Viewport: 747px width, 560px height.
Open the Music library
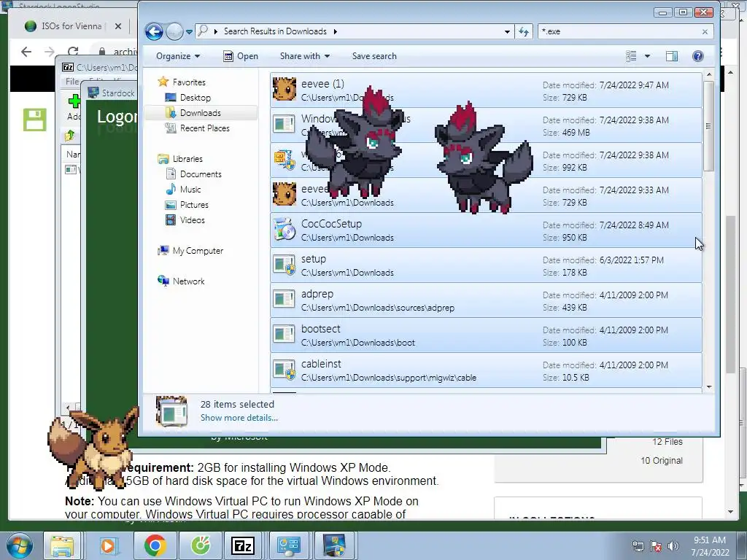190,189
